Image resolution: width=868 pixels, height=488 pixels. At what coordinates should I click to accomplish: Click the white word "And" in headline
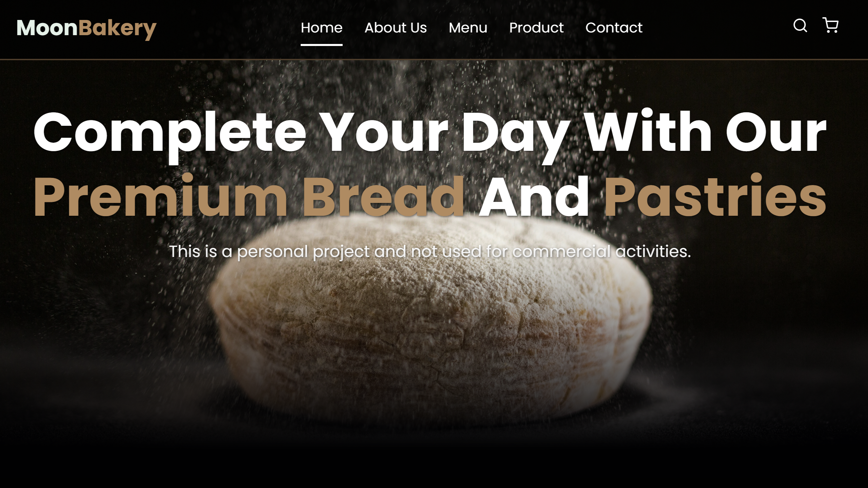point(534,196)
